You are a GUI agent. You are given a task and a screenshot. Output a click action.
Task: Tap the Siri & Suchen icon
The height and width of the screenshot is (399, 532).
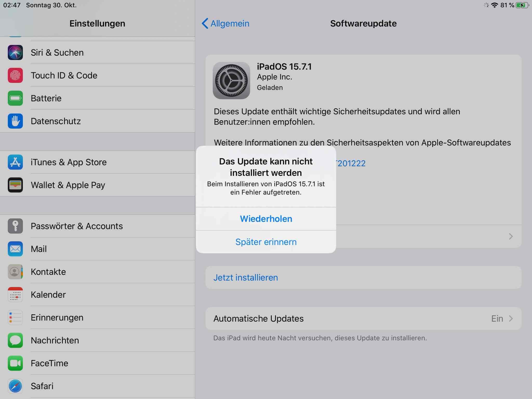click(15, 52)
